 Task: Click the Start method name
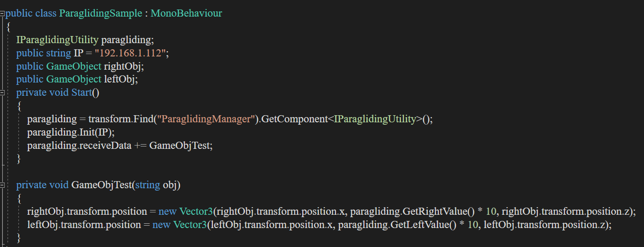[82, 92]
